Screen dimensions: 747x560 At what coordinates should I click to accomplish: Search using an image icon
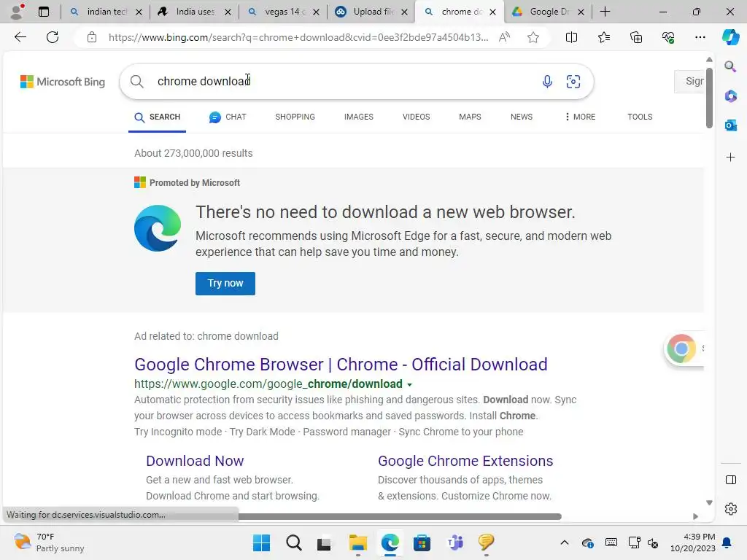click(573, 82)
